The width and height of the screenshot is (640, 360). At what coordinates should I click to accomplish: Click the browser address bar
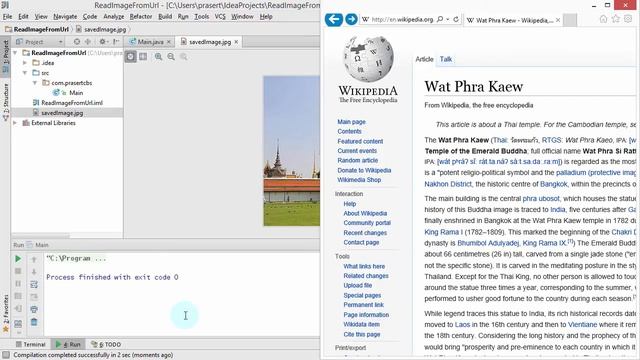tap(402, 19)
